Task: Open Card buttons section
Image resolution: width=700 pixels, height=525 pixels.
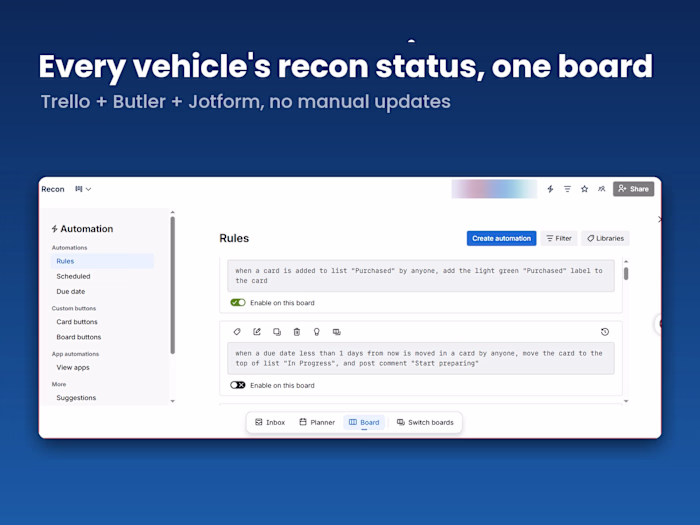Action: pyautogui.click(x=77, y=322)
